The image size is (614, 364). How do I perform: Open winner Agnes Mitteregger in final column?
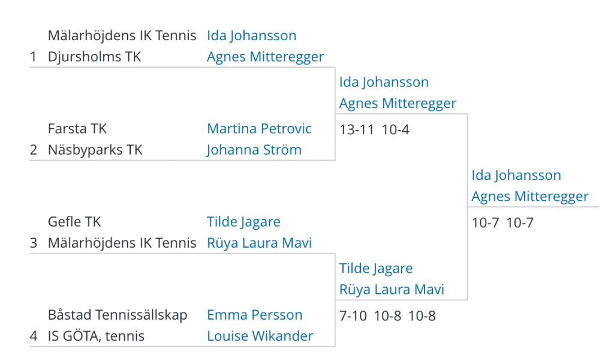click(530, 196)
